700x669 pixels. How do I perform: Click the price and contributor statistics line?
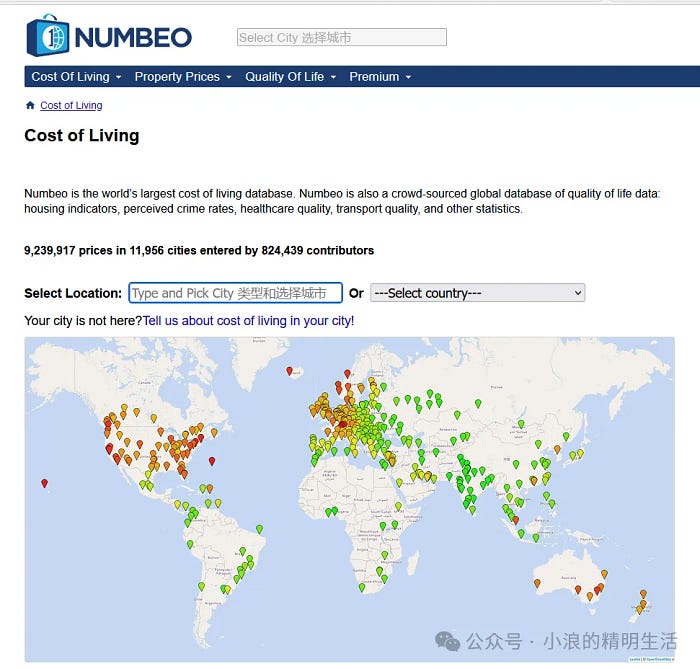click(x=199, y=250)
